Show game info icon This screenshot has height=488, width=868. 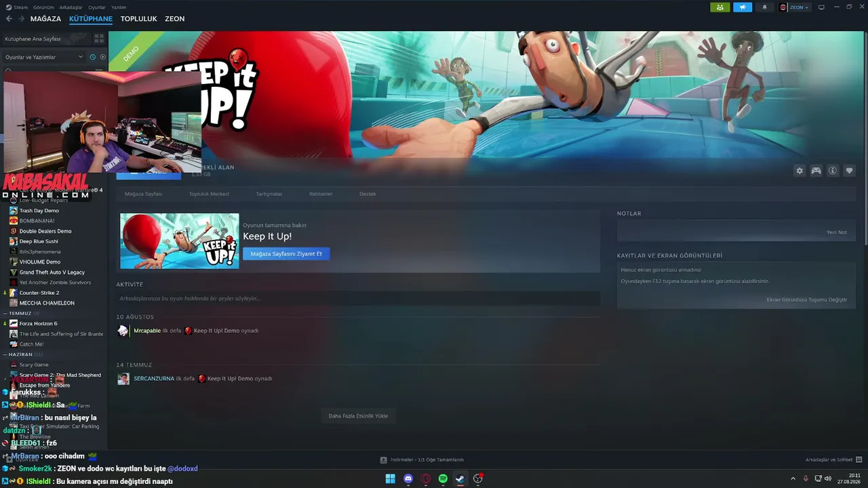pos(833,171)
